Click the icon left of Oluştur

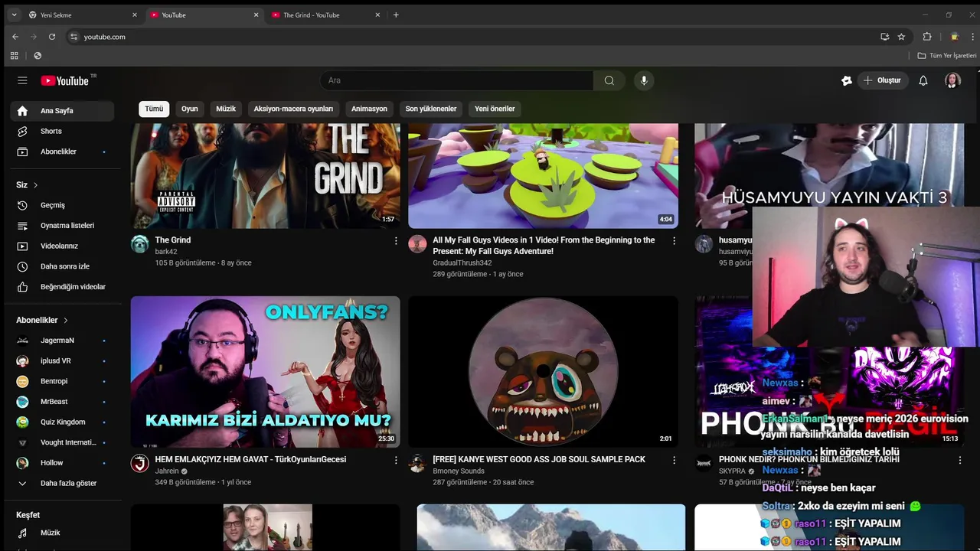[x=846, y=80]
